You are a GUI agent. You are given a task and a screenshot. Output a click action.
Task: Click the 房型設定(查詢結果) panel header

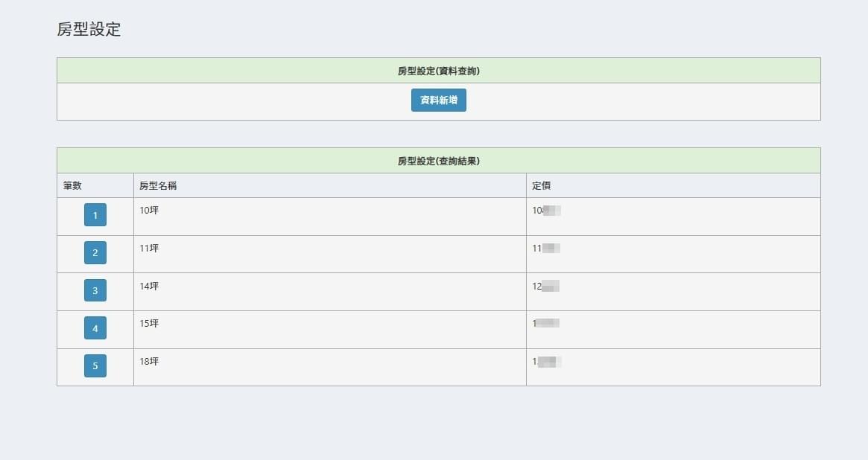[438, 161]
